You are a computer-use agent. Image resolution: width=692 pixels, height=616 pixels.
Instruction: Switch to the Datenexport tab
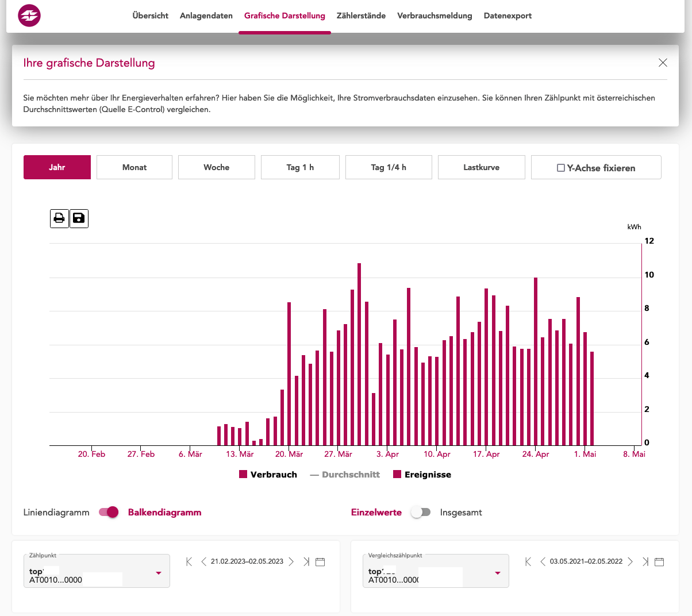(508, 16)
